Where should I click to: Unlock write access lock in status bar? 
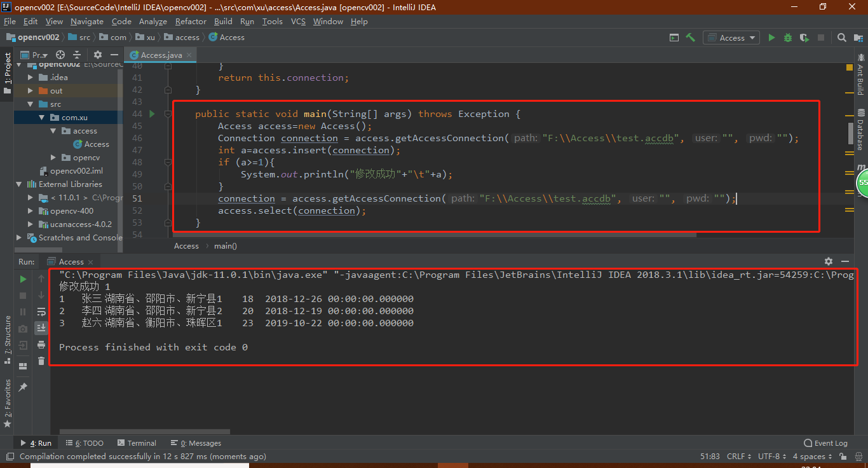[843, 456]
